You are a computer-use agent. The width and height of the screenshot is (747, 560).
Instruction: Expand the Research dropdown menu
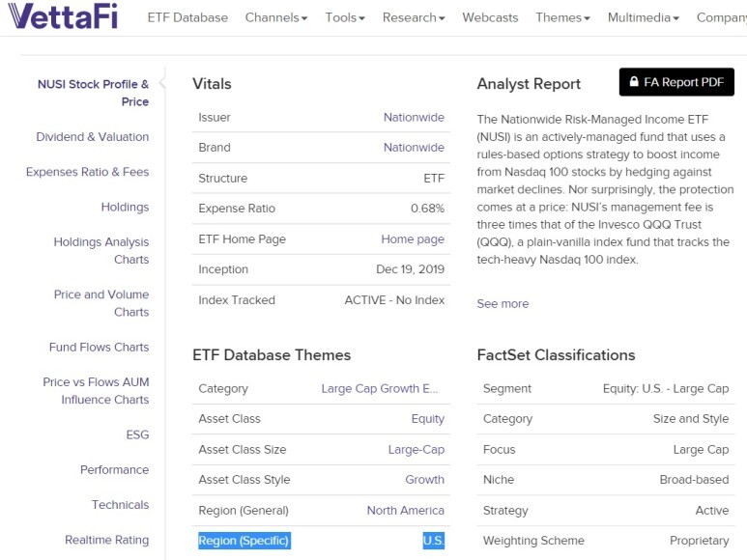(x=414, y=17)
